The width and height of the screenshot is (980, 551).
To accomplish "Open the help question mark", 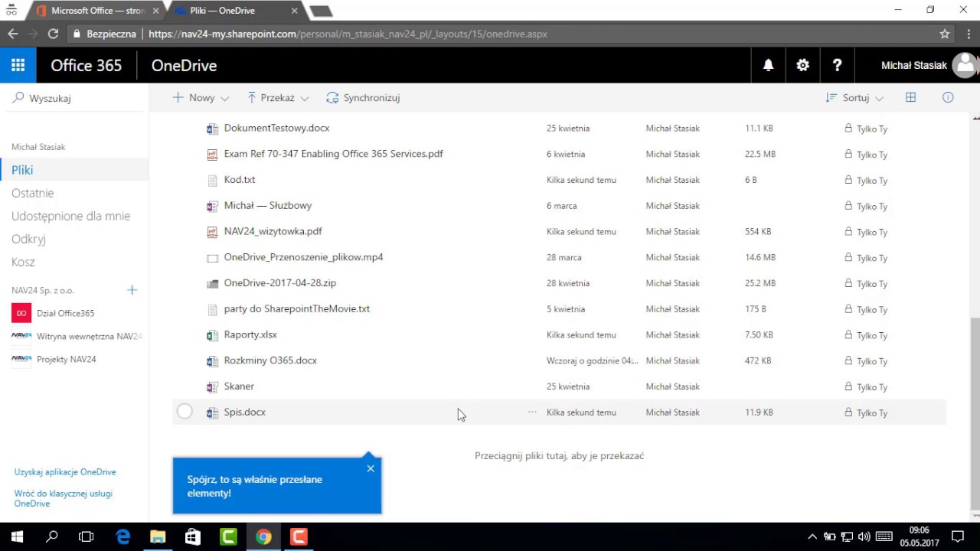I will pos(837,65).
